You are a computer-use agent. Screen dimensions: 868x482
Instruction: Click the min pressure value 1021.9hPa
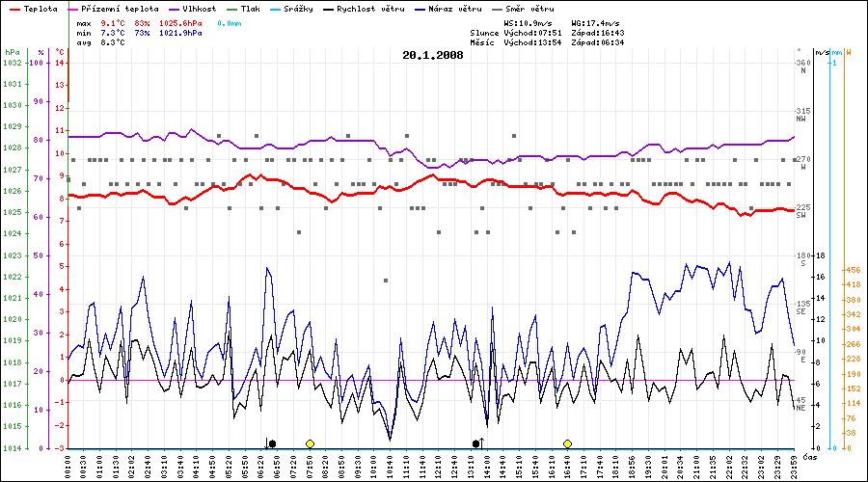pos(180,33)
